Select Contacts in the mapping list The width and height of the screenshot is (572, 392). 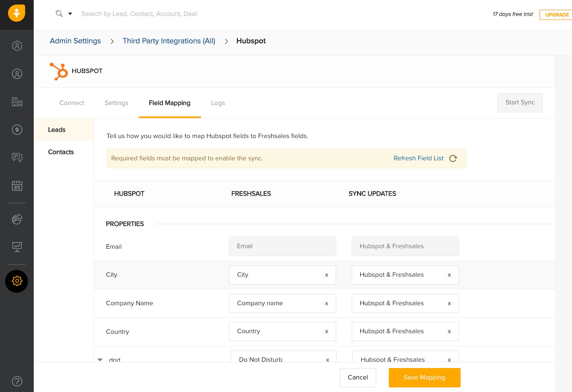pyautogui.click(x=61, y=152)
